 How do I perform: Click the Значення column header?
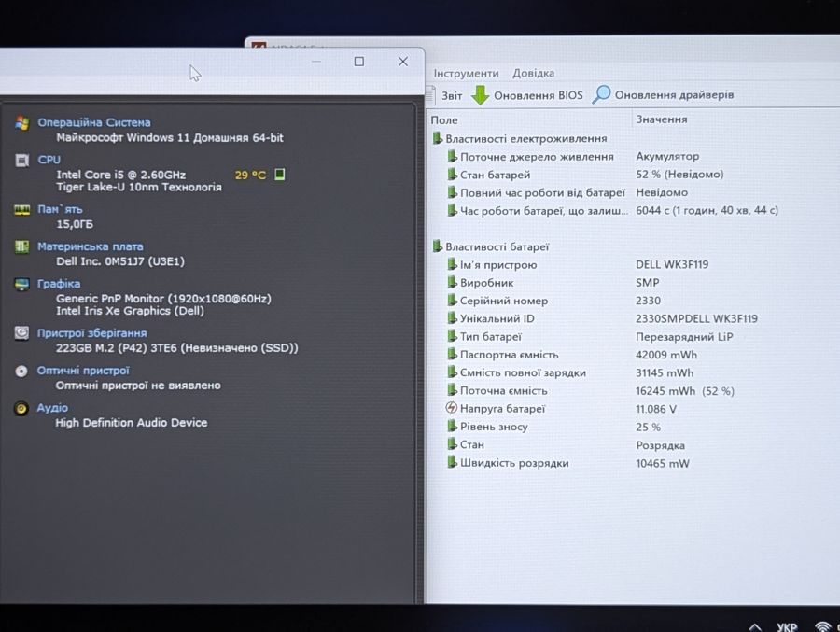coord(662,119)
